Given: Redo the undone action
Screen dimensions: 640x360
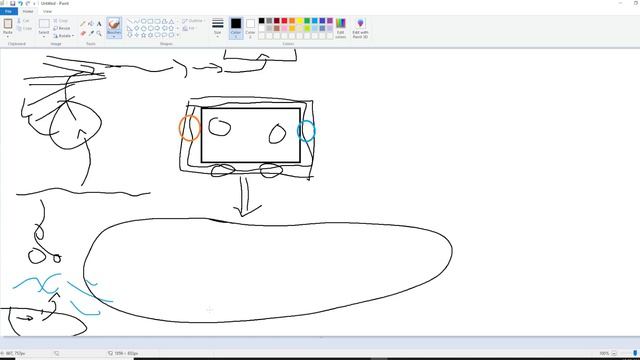Looking at the screenshot, I should click(28, 3).
